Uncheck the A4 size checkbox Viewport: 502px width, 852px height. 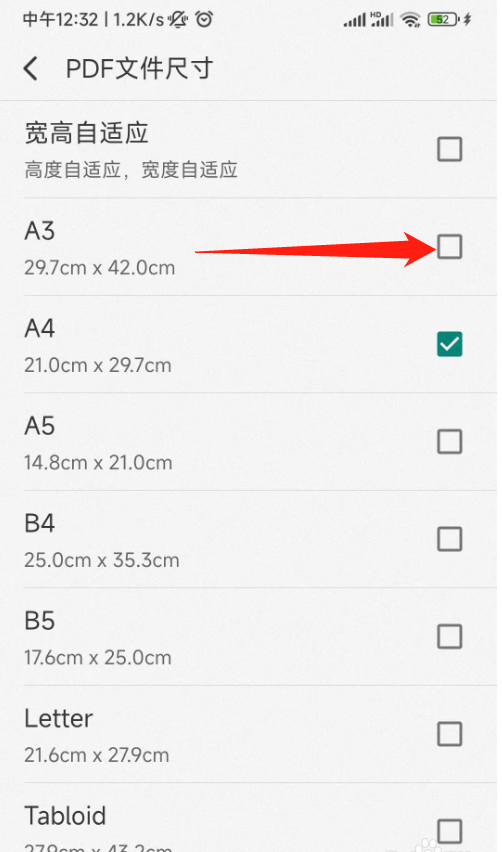point(450,344)
